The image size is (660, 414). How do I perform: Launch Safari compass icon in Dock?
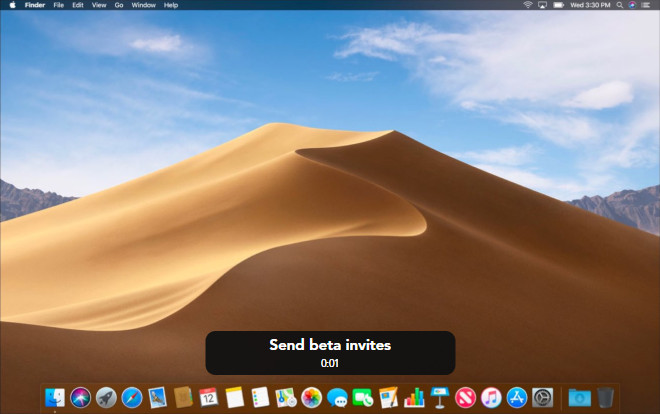[132, 398]
